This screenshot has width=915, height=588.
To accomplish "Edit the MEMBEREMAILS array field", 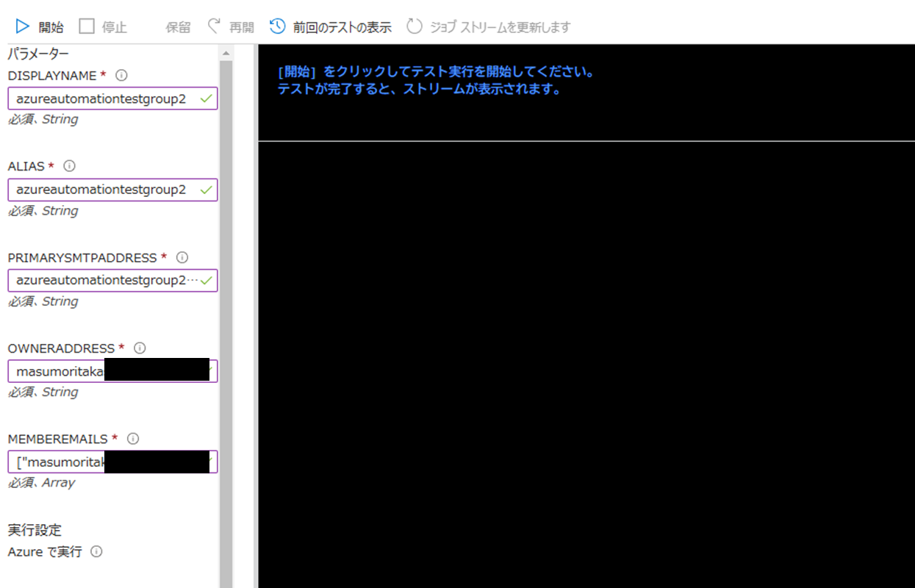I will pos(113,462).
